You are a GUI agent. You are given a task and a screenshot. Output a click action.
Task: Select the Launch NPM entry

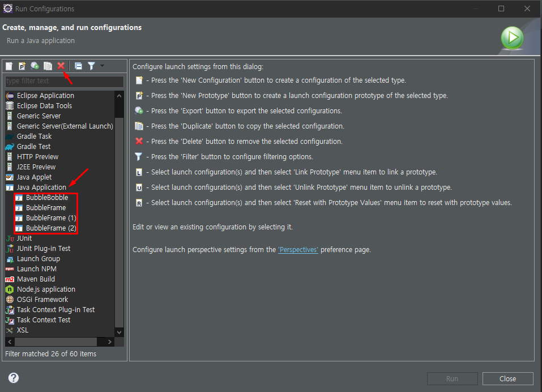(37, 269)
